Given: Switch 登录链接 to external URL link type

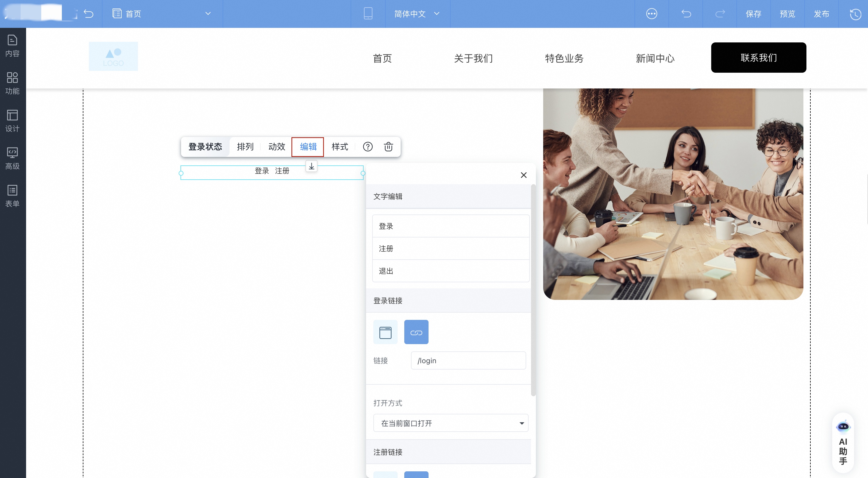Looking at the screenshot, I should pyautogui.click(x=416, y=332).
